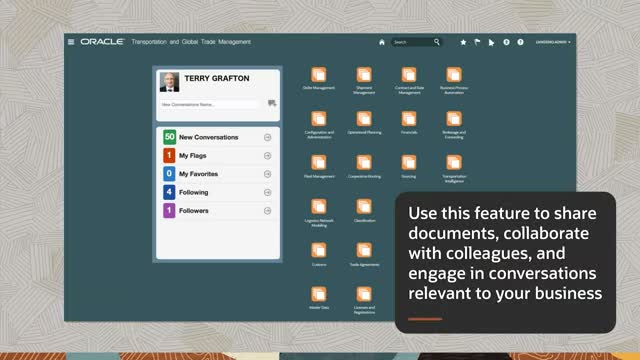Click the Search input field
Viewport: 640px width, 360px height.
tap(412, 42)
